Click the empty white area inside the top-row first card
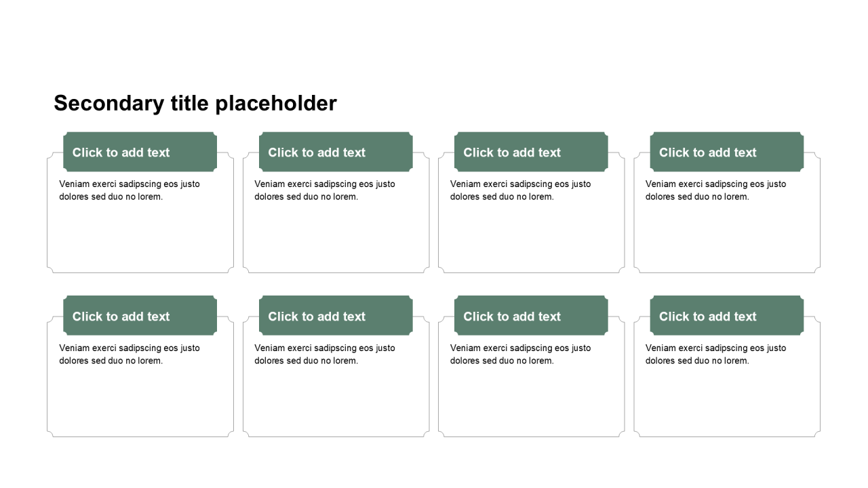 140,239
